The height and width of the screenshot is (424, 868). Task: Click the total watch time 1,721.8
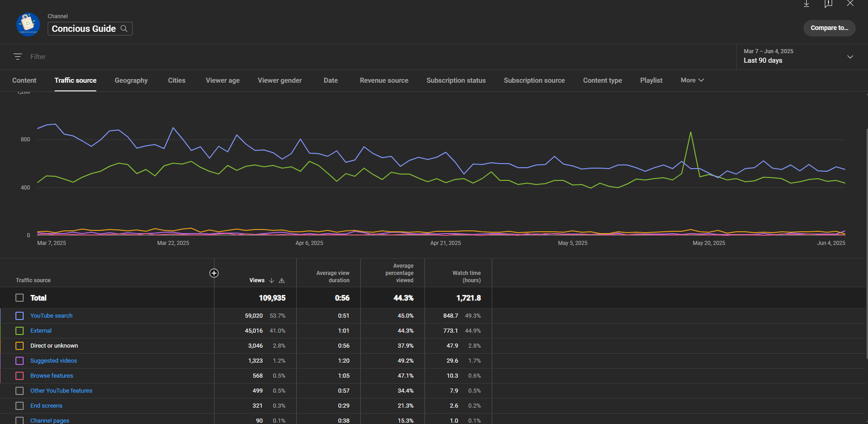click(469, 298)
